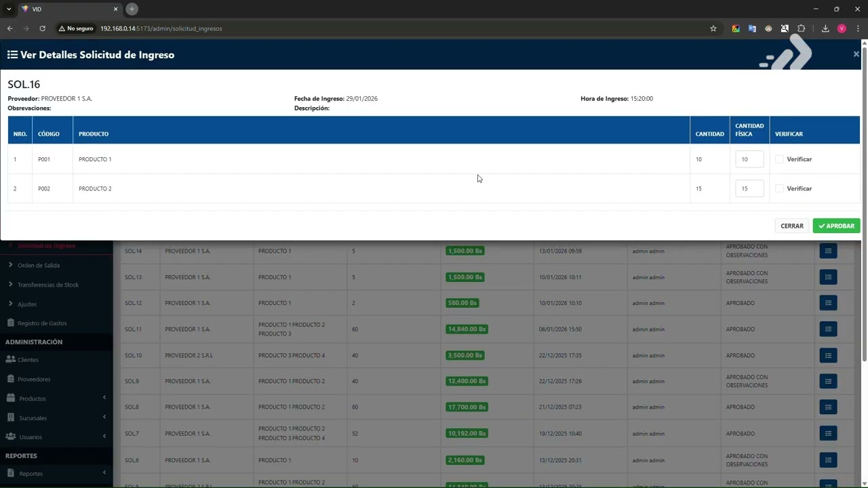This screenshot has width=868, height=488.
Task: Expand Ajustes sidebar item
Action: point(56,304)
